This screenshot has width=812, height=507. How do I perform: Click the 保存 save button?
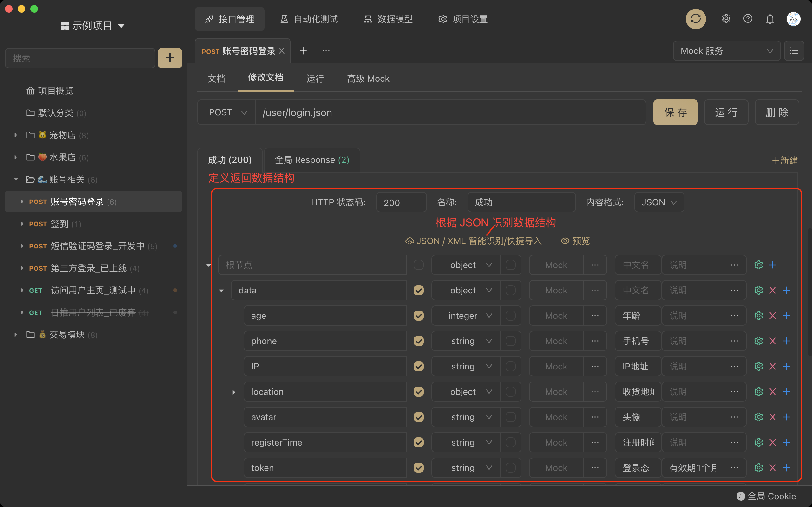pyautogui.click(x=675, y=112)
